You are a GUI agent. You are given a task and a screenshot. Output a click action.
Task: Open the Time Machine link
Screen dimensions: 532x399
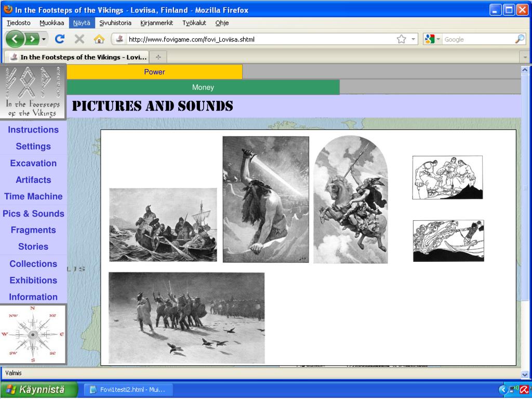(x=33, y=196)
